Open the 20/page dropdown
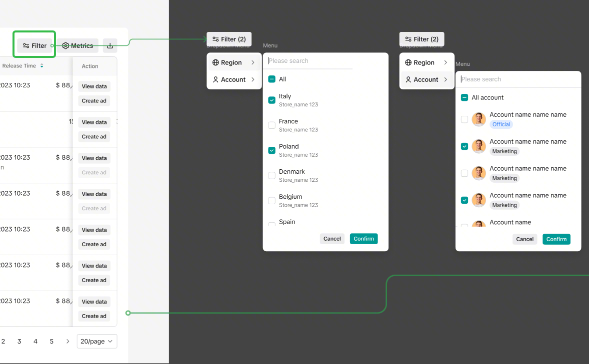 click(x=97, y=342)
